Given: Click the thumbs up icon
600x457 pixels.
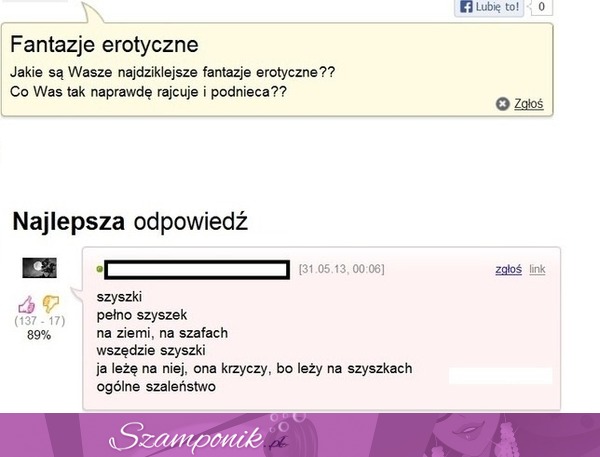Looking at the screenshot, I should tap(27, 305).
